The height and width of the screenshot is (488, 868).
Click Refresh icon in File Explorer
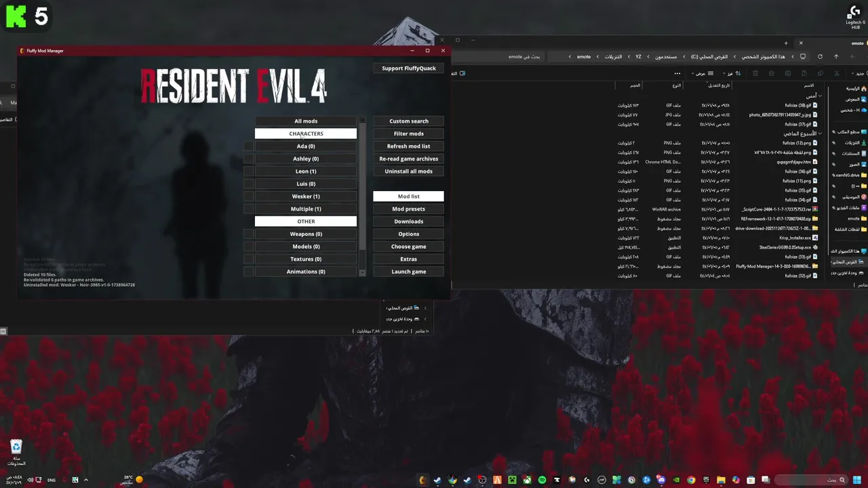[x=820, y=56]
